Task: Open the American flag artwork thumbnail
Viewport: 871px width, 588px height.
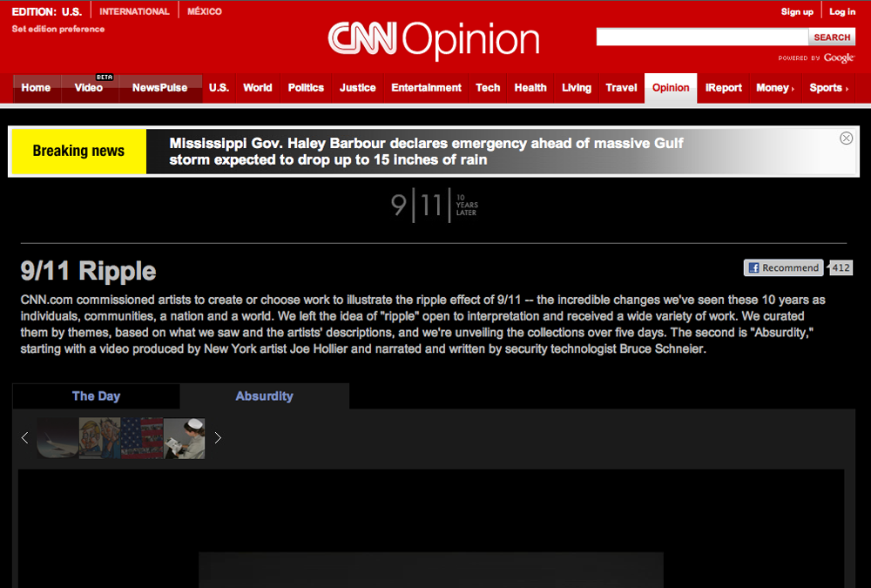Action: 142,438
